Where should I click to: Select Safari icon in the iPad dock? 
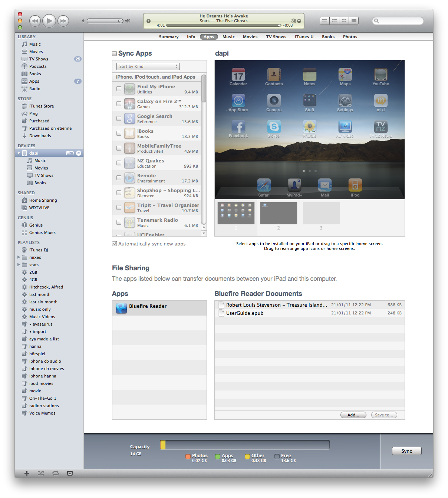[264, 187]
